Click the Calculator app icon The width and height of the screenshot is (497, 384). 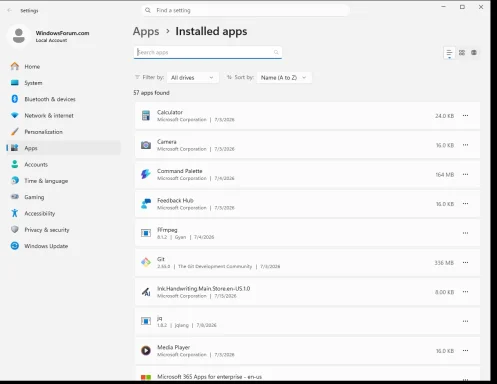pyautogui.click(x=146, y=116)
